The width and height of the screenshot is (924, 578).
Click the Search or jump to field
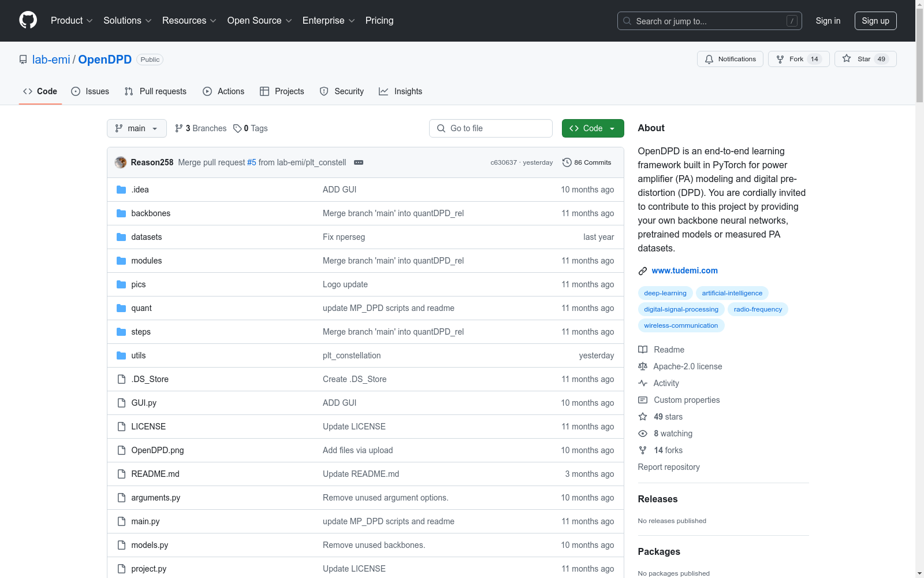tap(710, 21)
